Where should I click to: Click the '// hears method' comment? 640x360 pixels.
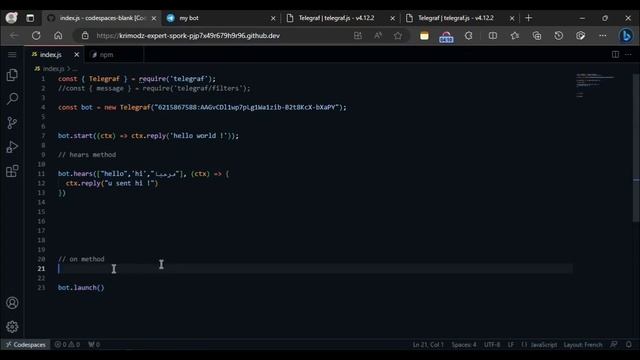click(x=87, y=155)
